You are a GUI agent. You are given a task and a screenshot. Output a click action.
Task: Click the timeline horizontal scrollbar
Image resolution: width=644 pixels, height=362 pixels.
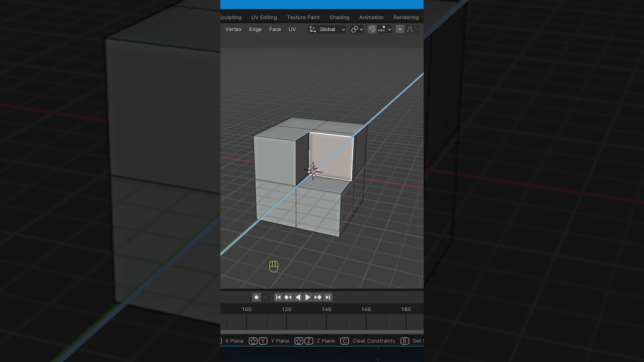[x=322, y=332]
